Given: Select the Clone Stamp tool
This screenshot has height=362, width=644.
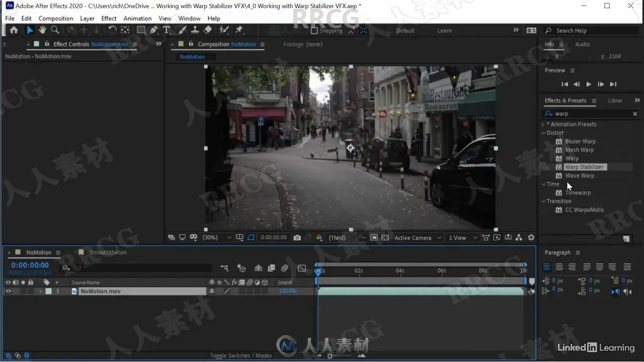Looking at the screenshot, I should point(195,30).
